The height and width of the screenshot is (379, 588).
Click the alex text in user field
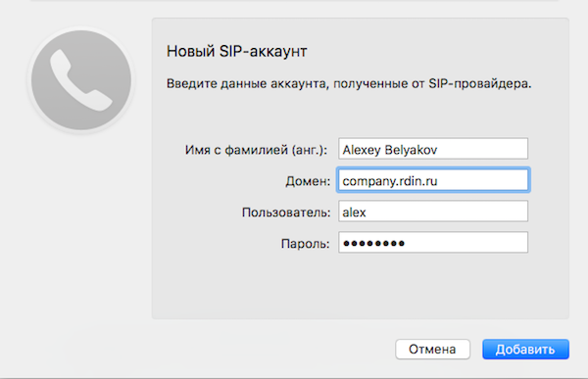coord(354,213)
